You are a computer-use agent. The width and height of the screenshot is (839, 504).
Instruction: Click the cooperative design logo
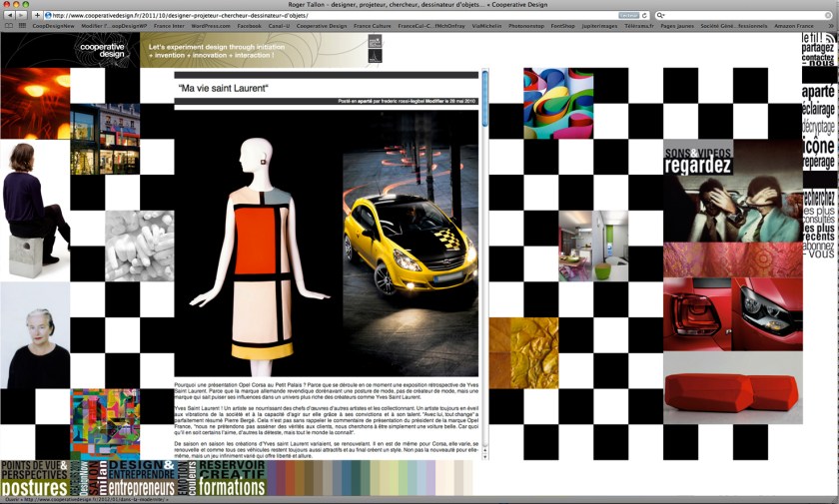click(x=102, y=50)
